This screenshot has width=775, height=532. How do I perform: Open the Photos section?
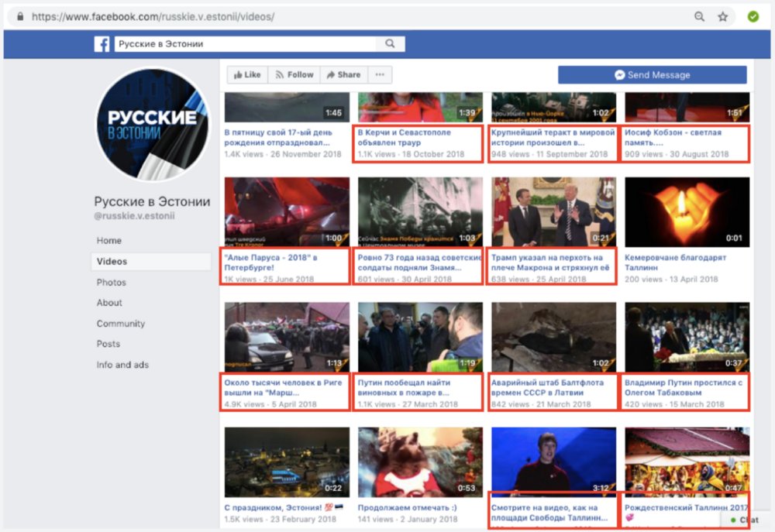point(111,282)
